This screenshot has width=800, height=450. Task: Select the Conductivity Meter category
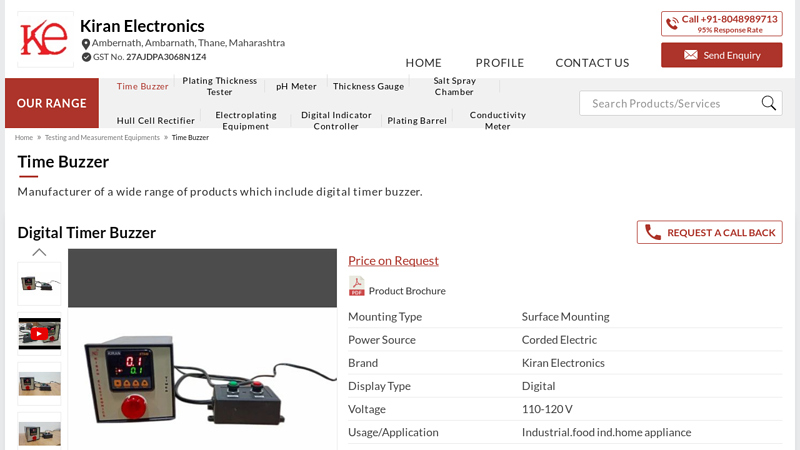click(x=497, y=120)
